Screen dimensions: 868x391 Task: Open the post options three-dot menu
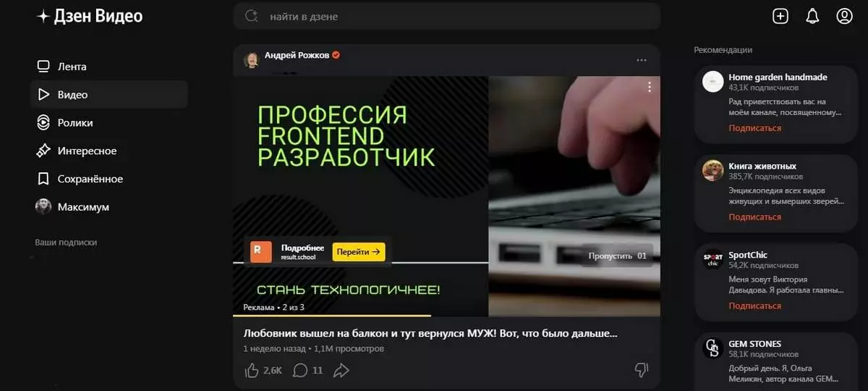click(642, 60)
